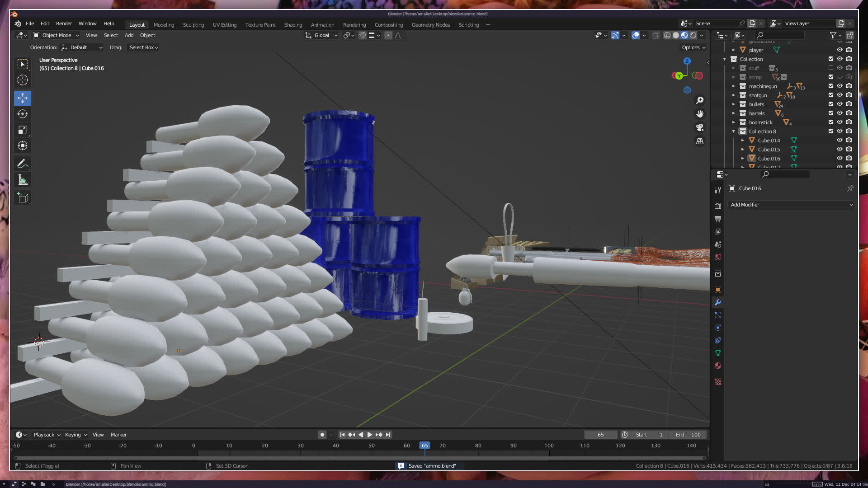Switch to the Sculpting workspace tab
The height and width of the screenshot is (488, 868).
(x=193, y=25)
